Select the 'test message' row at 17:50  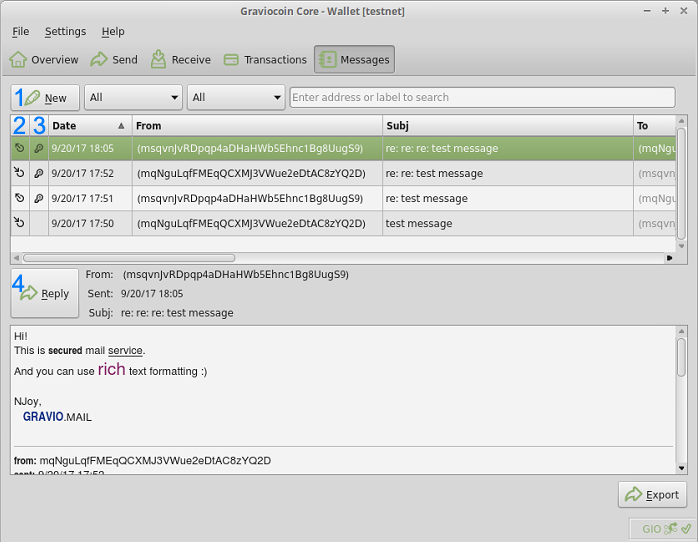pyautogui.click(x=343, y=223)
